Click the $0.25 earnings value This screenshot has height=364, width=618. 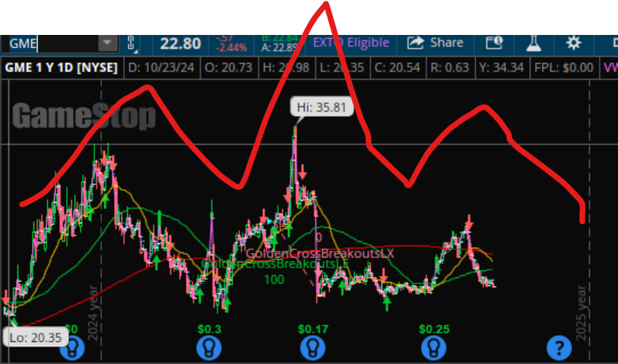coord(434,329)
